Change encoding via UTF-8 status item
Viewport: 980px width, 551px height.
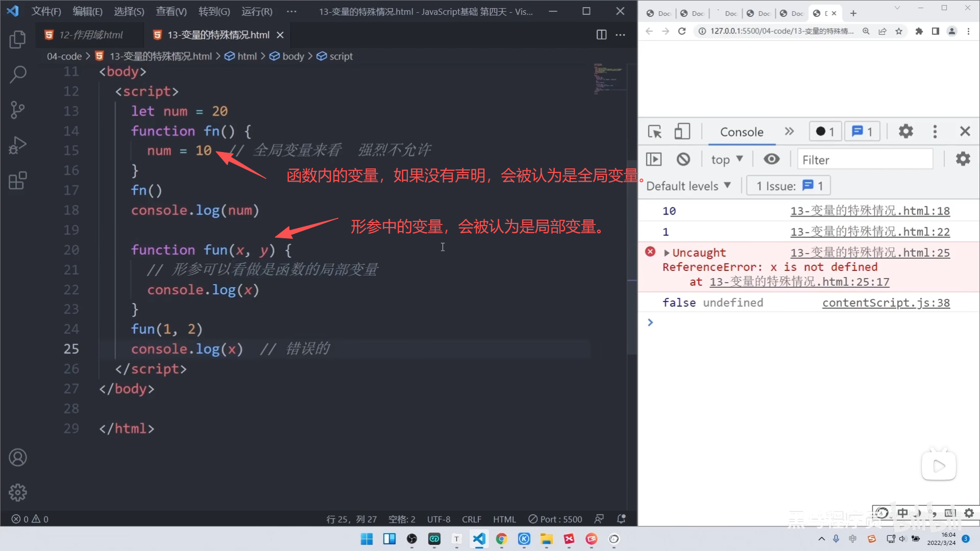coord(438,519)
